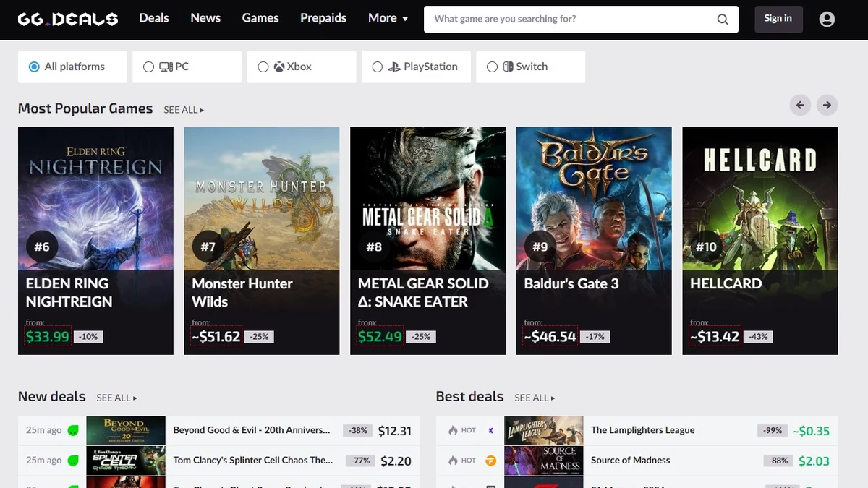Viewport: 868px width, 488px height.
Task: Click the next arrow in Most Popular Games
Action: (x=827, y=105)
